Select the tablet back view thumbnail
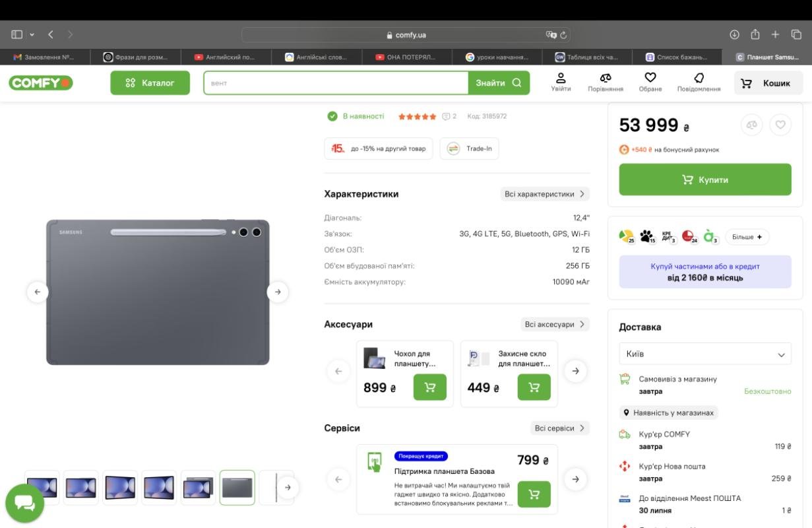Screen dimensions: 812x528 pos(237,488)
